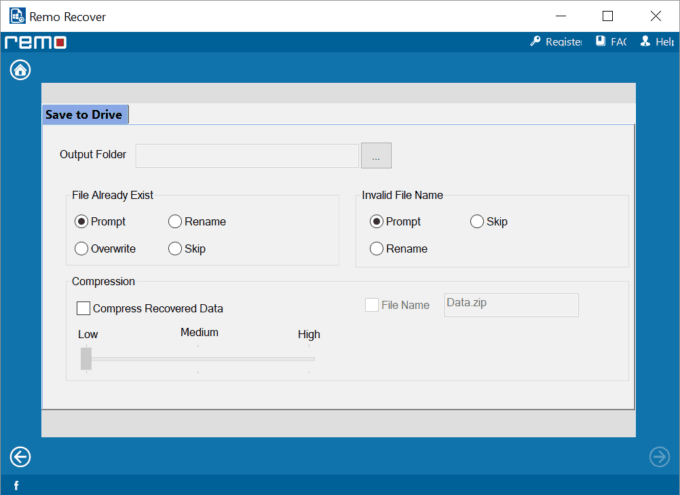Screen dimensions: 680x495
Task: Click the 'File Already Exist' group label
Action: point(112,195)
